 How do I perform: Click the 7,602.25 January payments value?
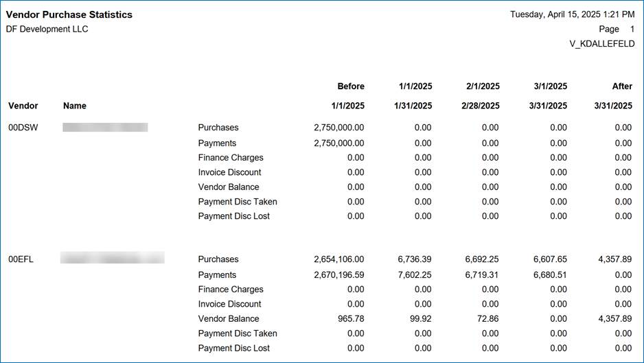coord(415,274)
